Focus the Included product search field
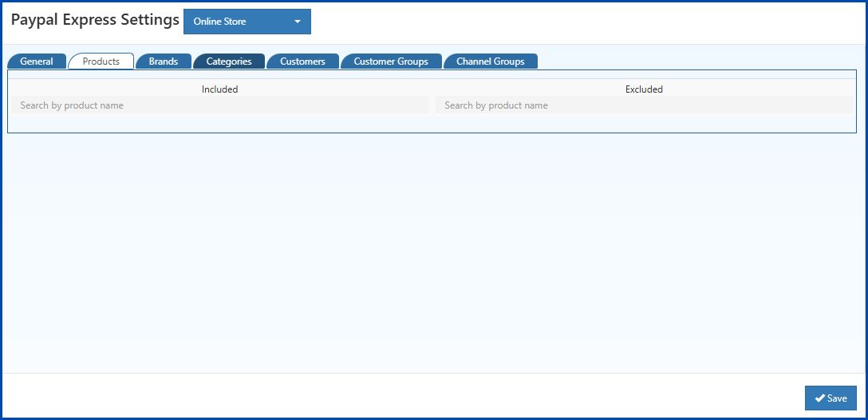This screenshot has height=420, width=868. point(220,105)
